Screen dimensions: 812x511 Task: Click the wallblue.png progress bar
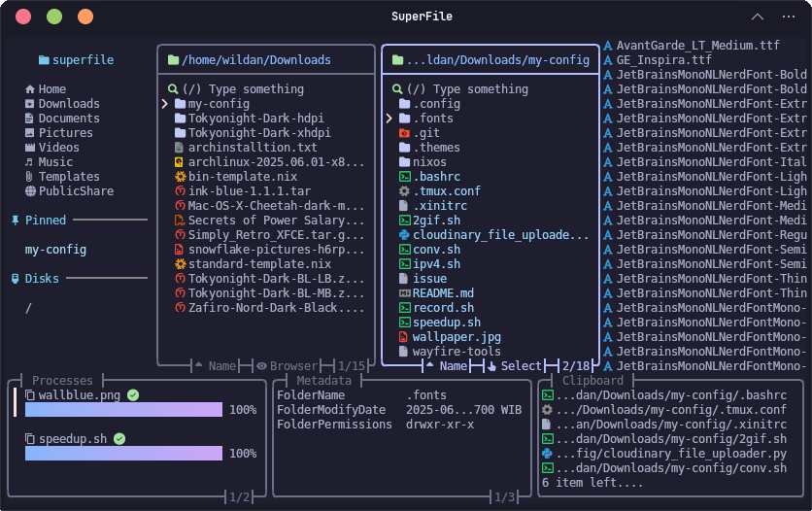[x=123, y=410]
